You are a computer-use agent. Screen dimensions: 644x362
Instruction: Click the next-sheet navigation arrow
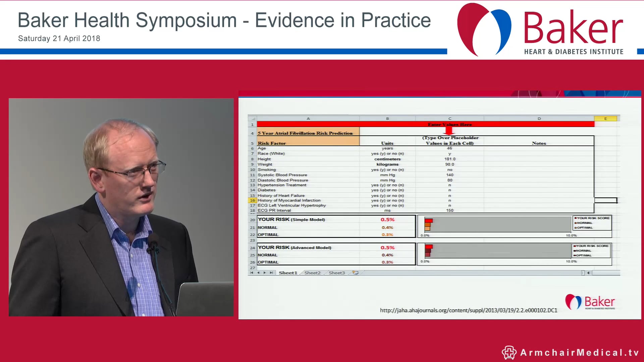265,273
